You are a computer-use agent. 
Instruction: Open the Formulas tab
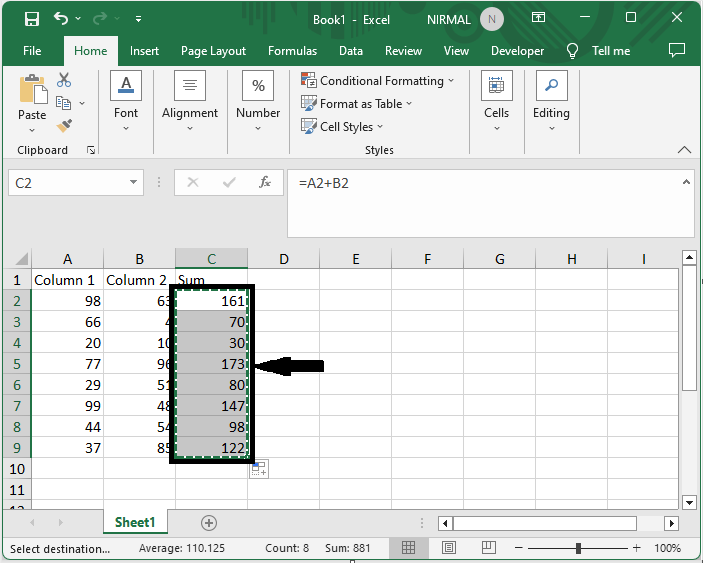(292, 51)
